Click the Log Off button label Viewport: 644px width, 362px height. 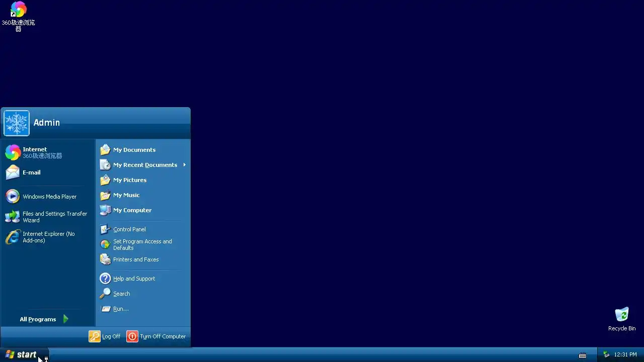click(x=111, y=336)
